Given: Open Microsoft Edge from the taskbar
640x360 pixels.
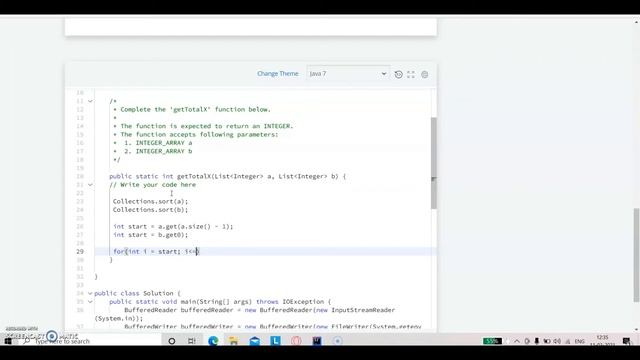Looking at the screenshot, I should 213,341.
